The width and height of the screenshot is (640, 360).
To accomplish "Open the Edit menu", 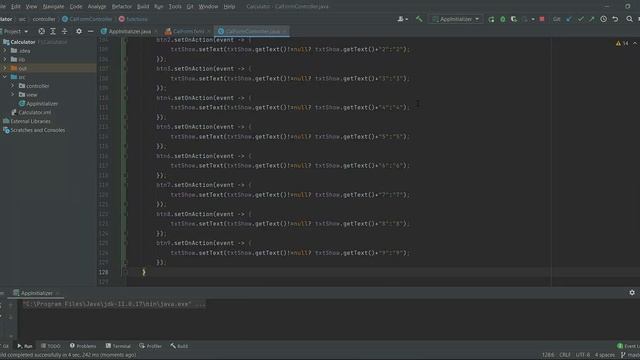I will click(x=16, y=7).
